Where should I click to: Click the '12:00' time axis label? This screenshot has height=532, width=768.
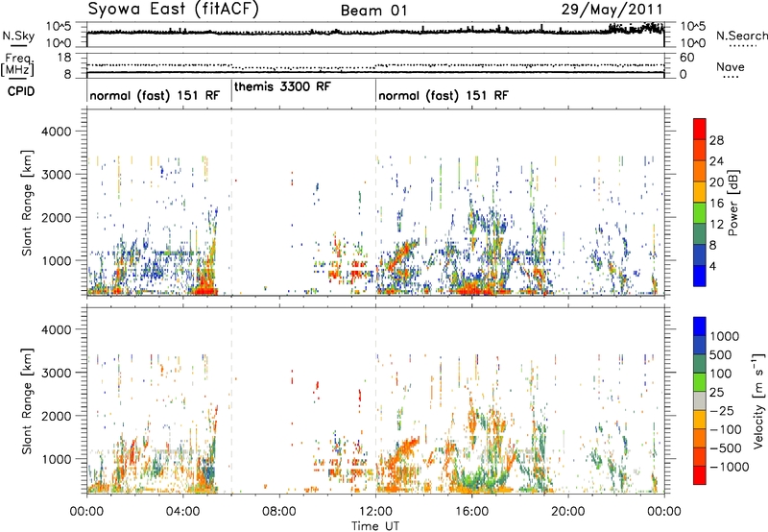tap(375, 512)
